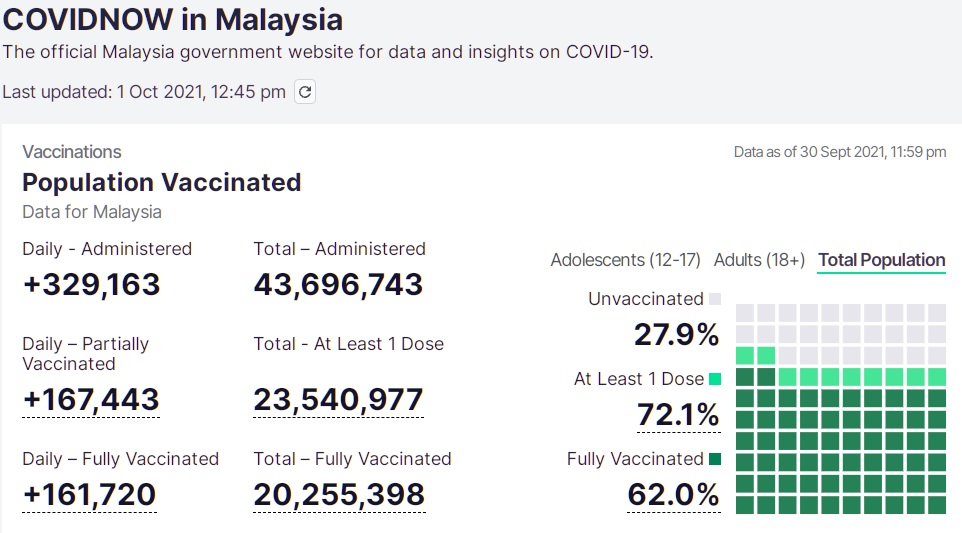962x533 pixels.
Task: Click the grey Unvaccinated legend square
Action: (x=715, y=299)
